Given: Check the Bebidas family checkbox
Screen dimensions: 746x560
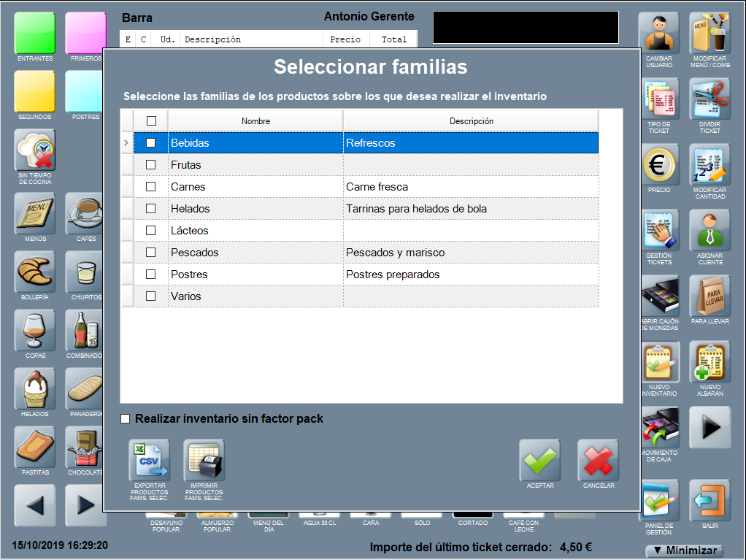Looking at the screenshot, I should (151, 143).
